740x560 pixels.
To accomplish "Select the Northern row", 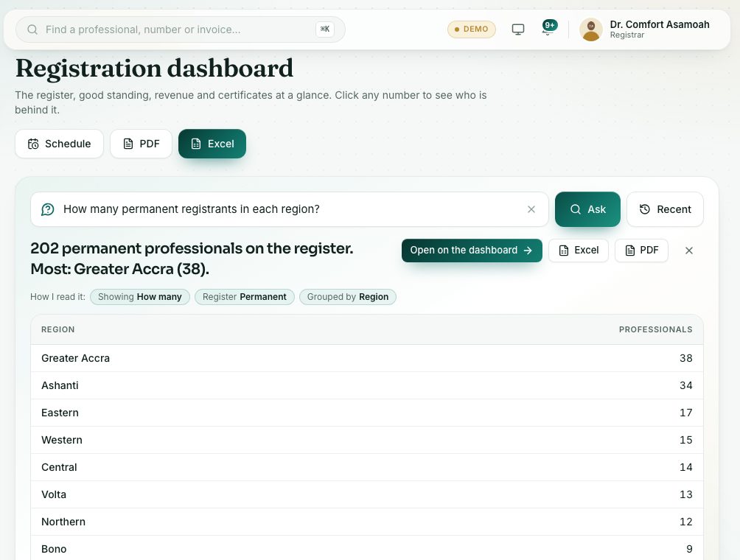I will tap(367, 522).
